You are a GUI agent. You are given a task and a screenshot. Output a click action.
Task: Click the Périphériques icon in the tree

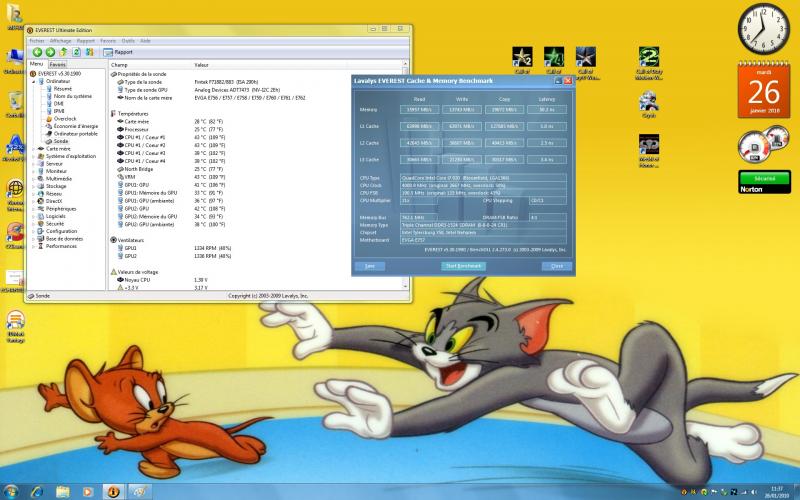tap(41, 209)
